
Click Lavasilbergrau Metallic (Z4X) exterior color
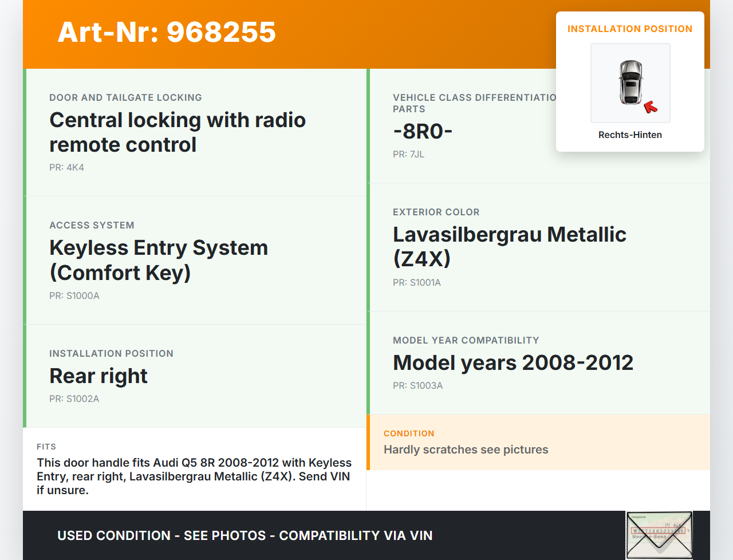(509, 246)
